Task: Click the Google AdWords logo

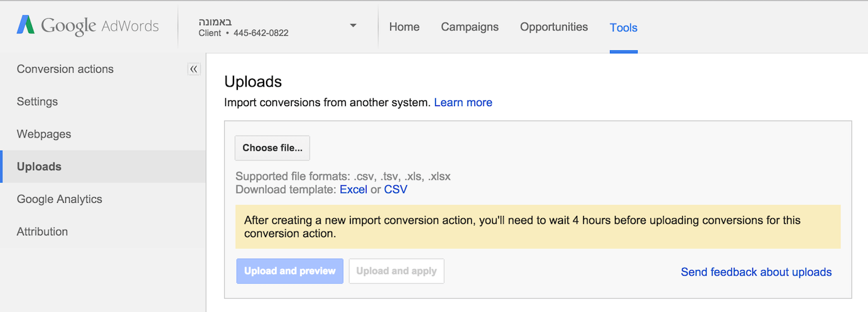Action: 88,26
